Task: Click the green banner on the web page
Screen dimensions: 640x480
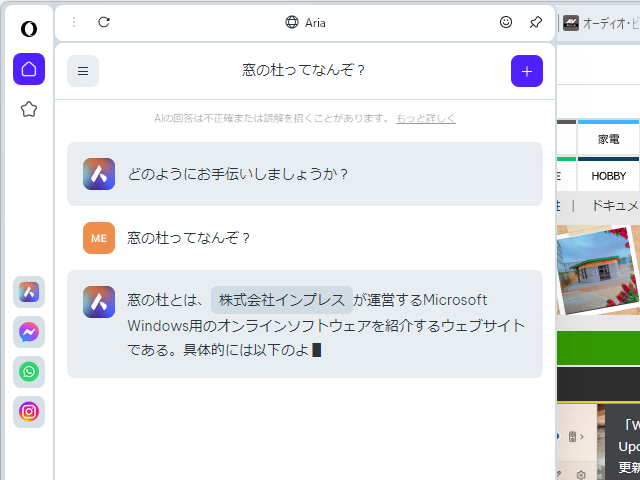Action: coord(598,348)
